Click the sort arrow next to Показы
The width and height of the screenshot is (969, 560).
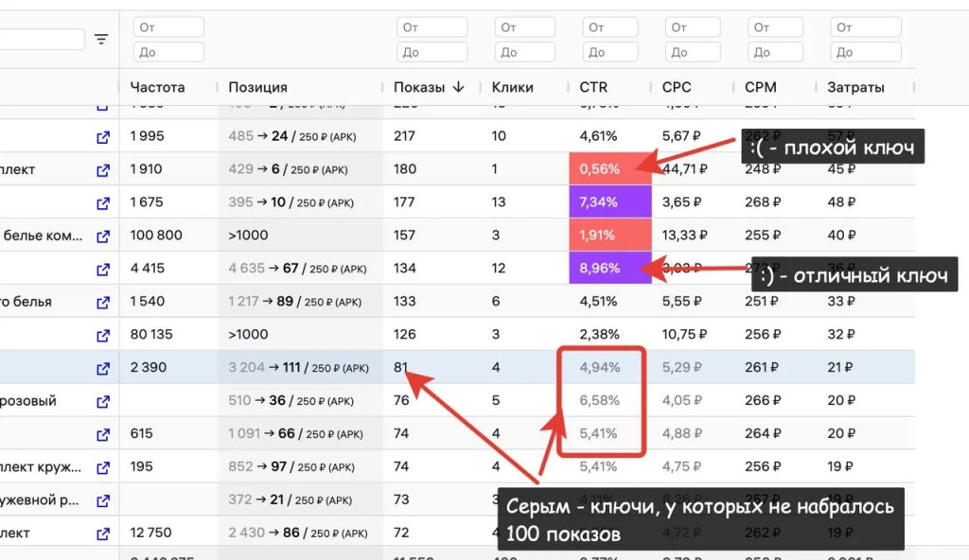(459, 87)
